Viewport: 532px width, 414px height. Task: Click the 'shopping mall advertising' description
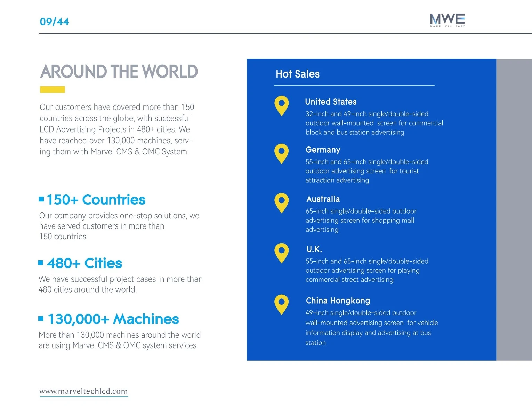tap(361, 220)
